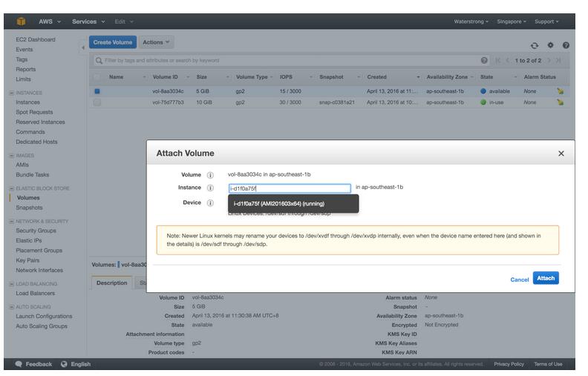Click Cancel in the Attach Volume dialog

pos(520,280)
